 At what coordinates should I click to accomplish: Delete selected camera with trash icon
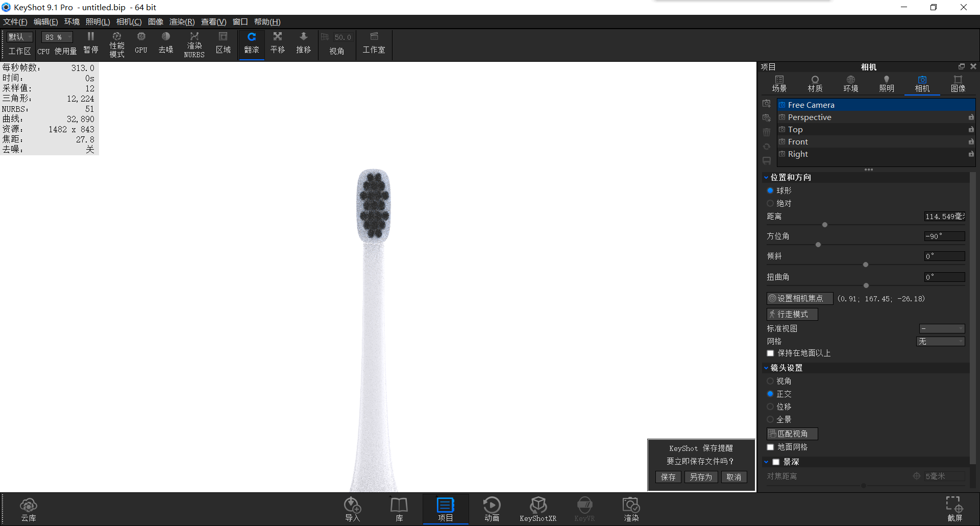coord(767,132)
